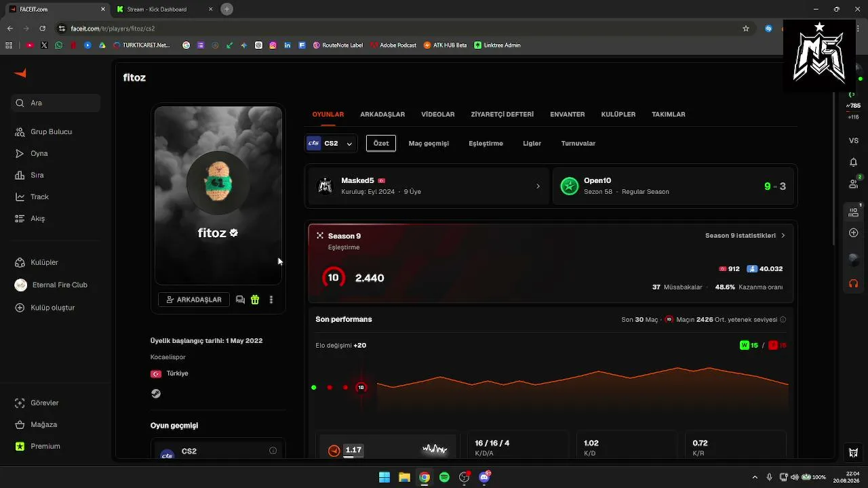
Task: Click the CS2 info icon in Oyun geçmişi
Action: click(x=273, y=451)
